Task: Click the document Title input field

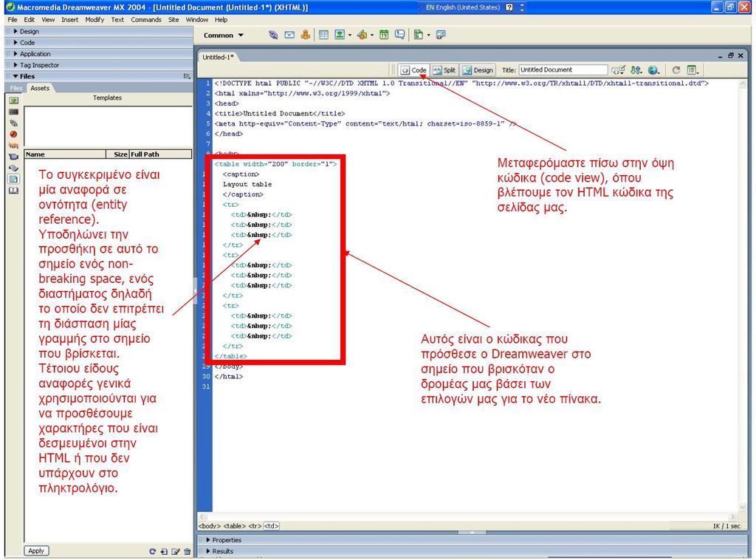Action: [563, 70]
